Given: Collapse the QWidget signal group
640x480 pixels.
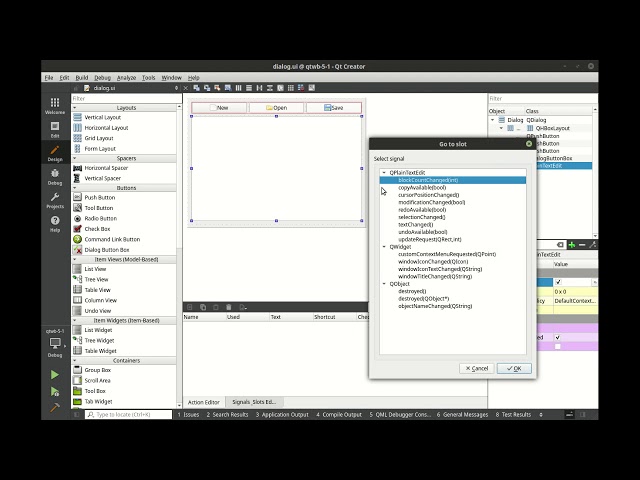Looking at the screenshot, I should click(x=384, y=247).
